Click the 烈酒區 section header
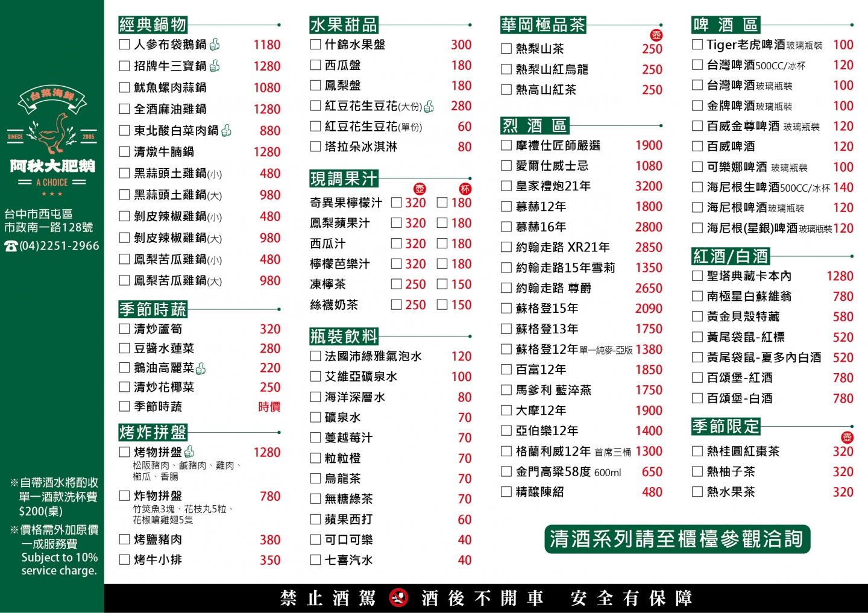This screenshot has width=868, height=613. pos(535,125)
